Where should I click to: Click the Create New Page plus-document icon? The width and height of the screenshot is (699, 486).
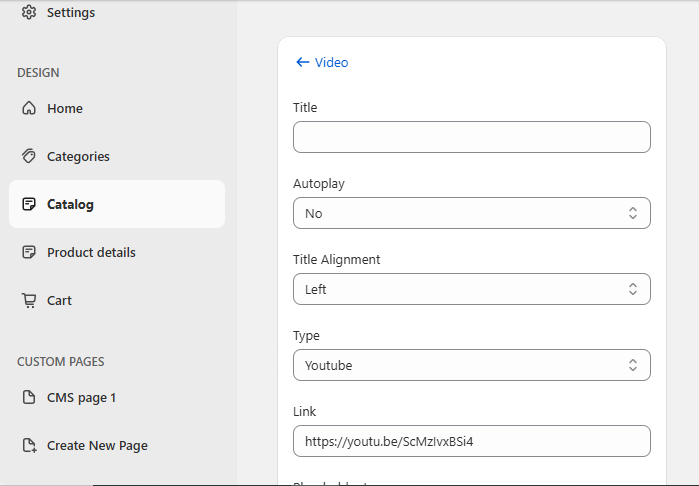29,445
